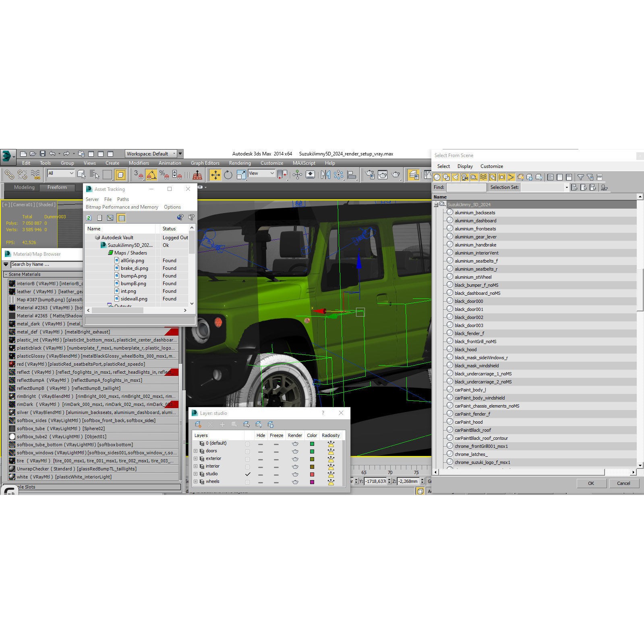Toggle Radiosity for the interior layer
644x644 pixels.
[331, 467]
